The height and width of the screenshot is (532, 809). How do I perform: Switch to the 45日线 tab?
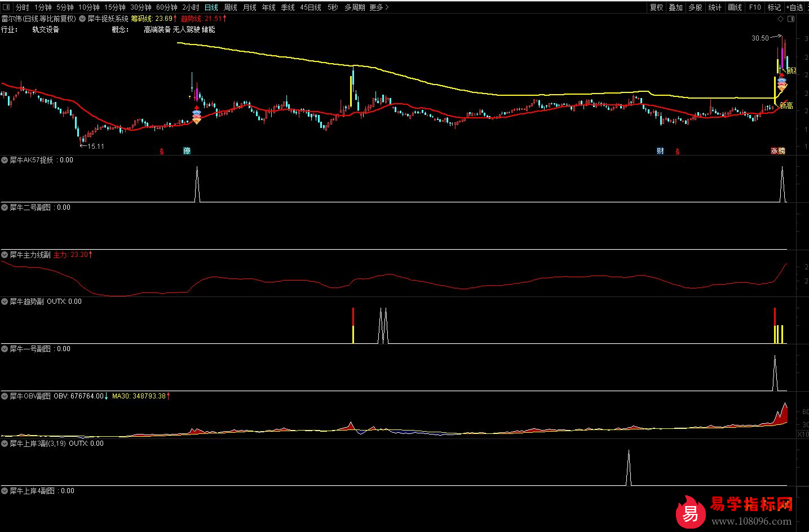click(x=311, y=7)
